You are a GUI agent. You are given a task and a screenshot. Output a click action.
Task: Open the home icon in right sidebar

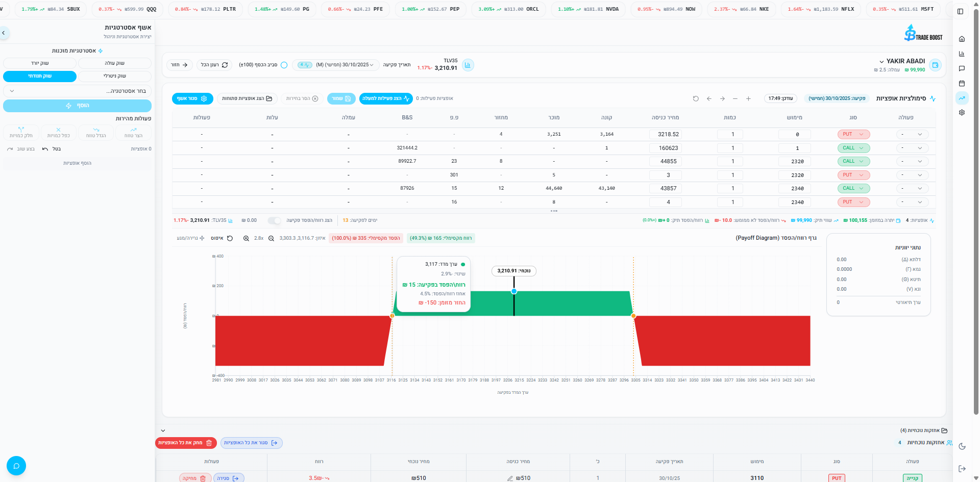(962, 39)
